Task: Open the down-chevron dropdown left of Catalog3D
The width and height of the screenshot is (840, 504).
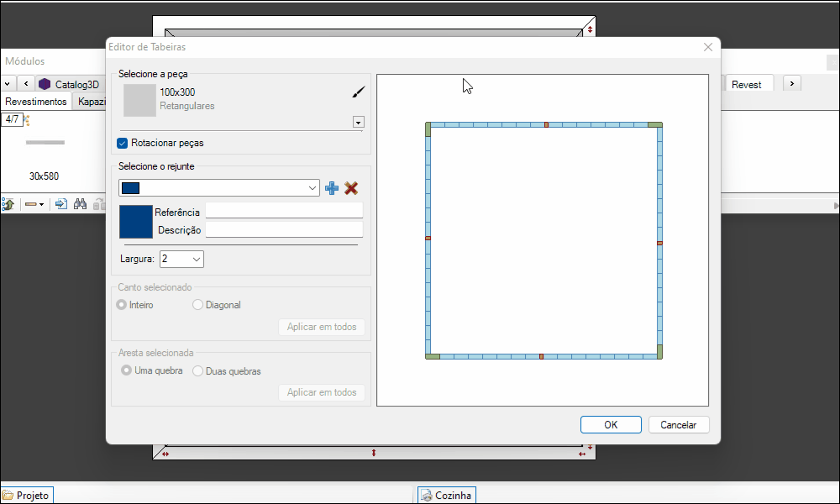Action: 8,84
